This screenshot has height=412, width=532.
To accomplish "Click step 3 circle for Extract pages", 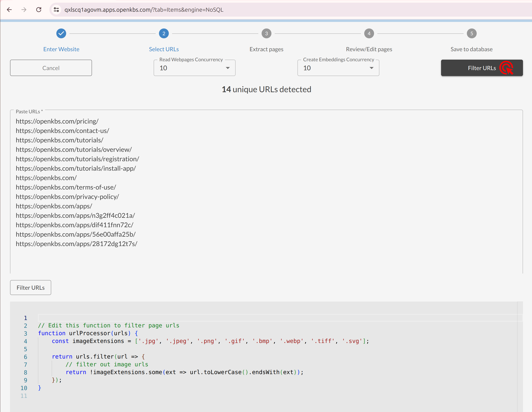I will [267, 33].
